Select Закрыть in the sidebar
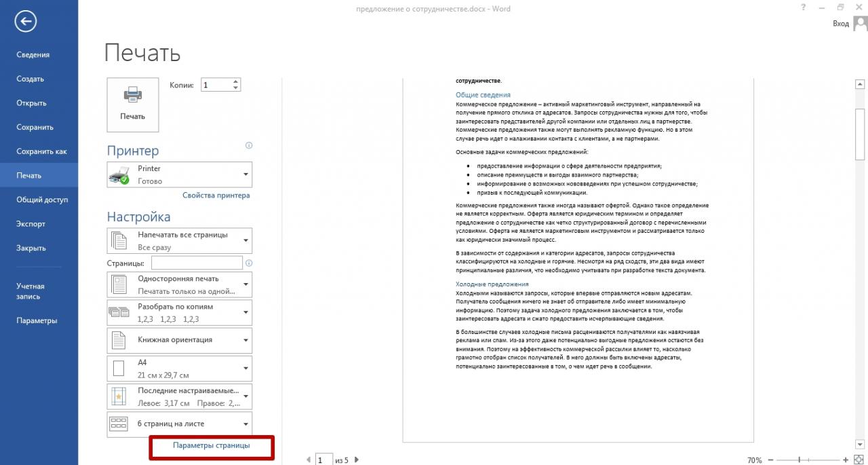Screen dimensions: 868x465 point(39,248)
